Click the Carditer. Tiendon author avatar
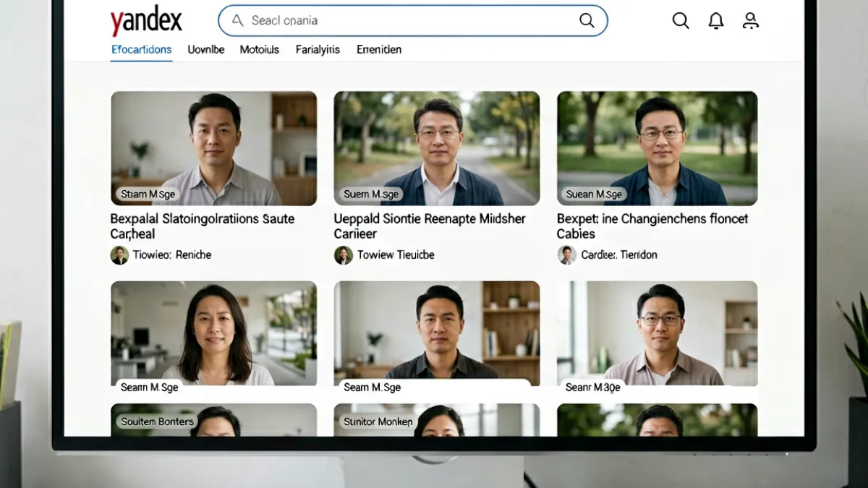 pos(566,254)
